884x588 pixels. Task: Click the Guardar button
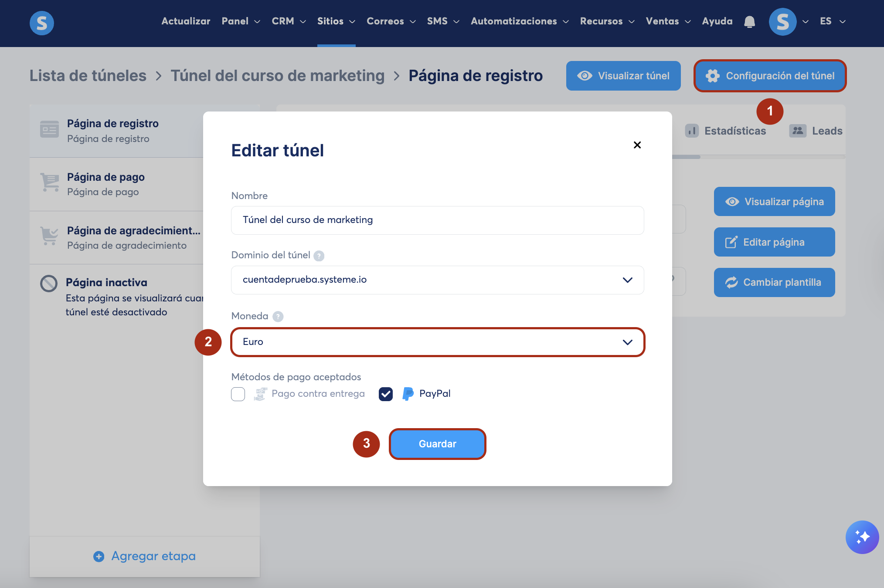point(437,444)
